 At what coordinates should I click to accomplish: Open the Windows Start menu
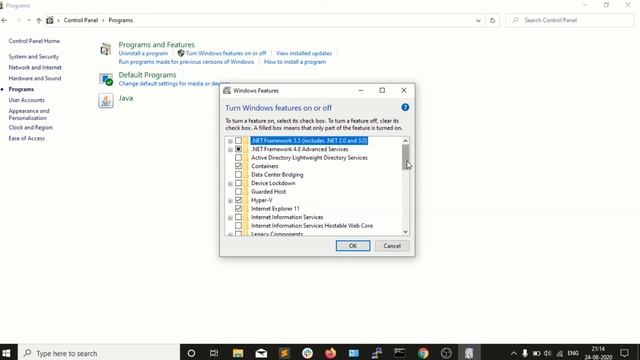click(x=6, y=353)
